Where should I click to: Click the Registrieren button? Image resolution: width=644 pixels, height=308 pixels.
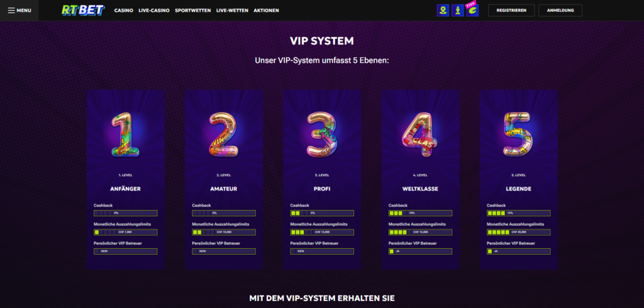511,10
